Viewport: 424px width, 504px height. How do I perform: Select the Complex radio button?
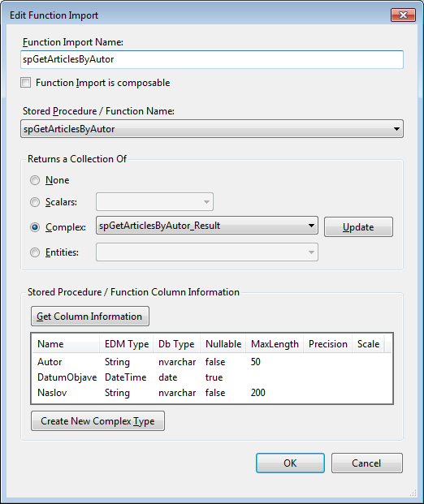pyautogui.click(x=35, y=227)
